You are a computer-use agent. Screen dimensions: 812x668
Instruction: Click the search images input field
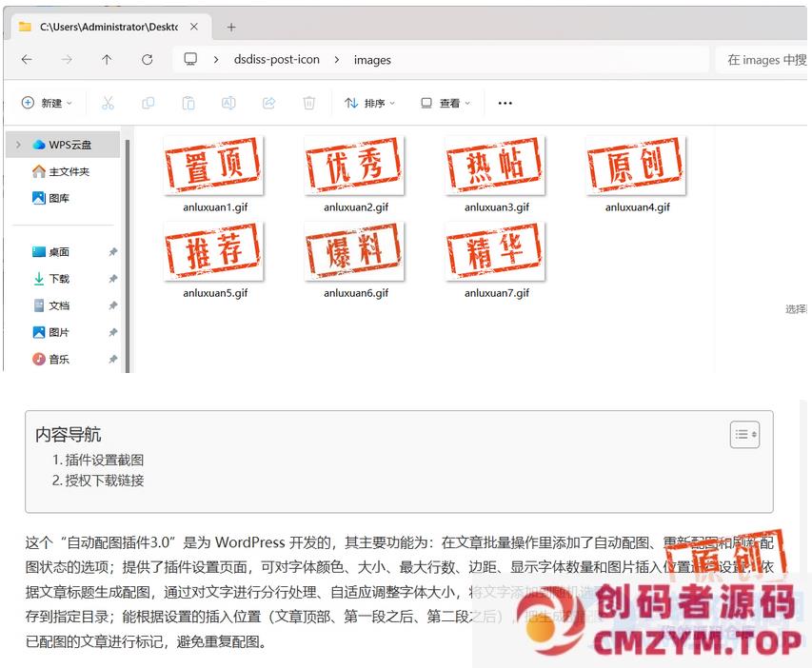762,59
